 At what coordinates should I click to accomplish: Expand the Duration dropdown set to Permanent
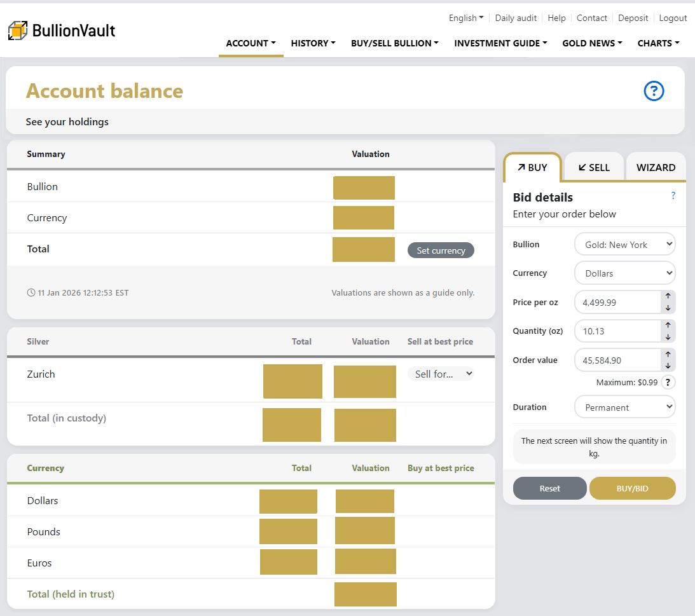[x=624, y=407]
